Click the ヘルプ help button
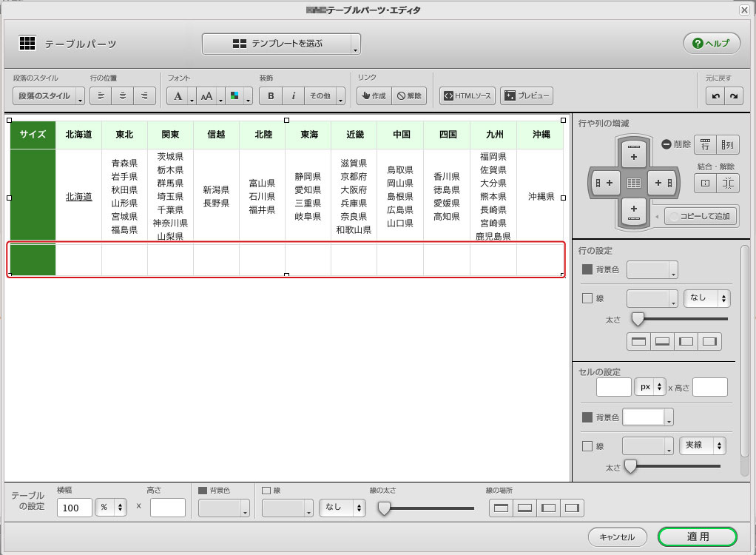The height and width of the screenshot is (555, 756). pos(711,44)
